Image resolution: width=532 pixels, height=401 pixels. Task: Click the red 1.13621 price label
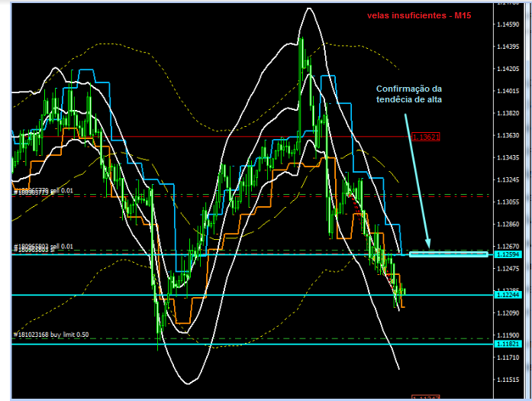425,137
